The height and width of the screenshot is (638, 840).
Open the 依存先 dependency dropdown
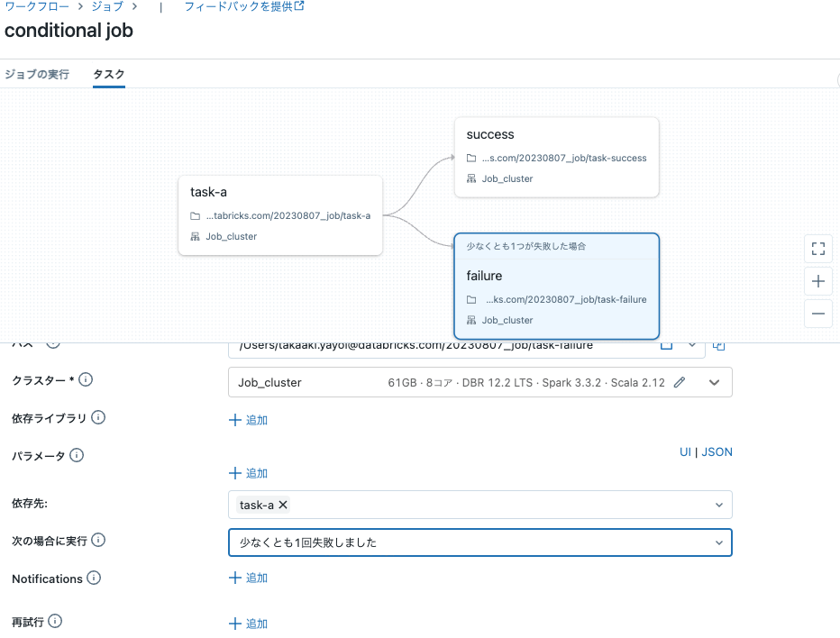tap(718, 505)
